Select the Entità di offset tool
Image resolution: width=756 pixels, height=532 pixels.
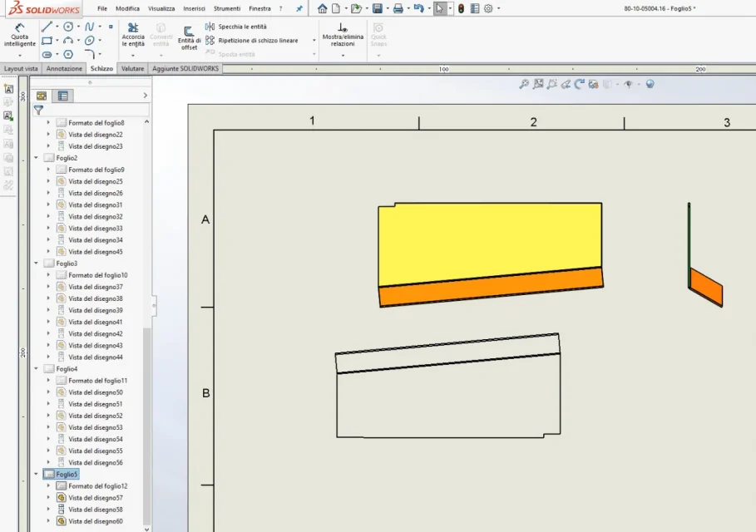tap(189, 38)
